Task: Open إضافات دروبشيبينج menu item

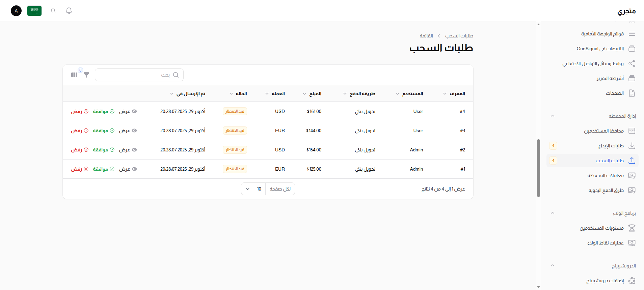Action: (x=592, y=281)
